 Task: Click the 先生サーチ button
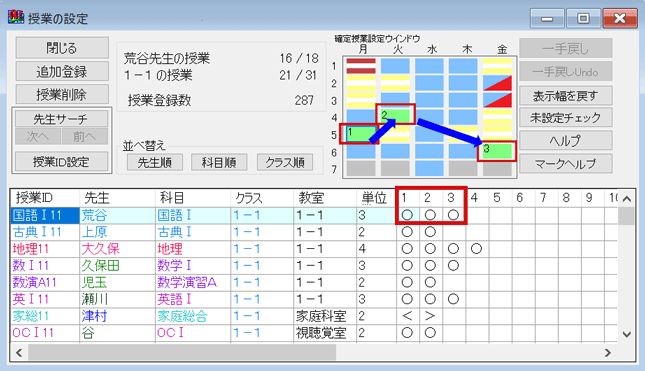point(61,119)
